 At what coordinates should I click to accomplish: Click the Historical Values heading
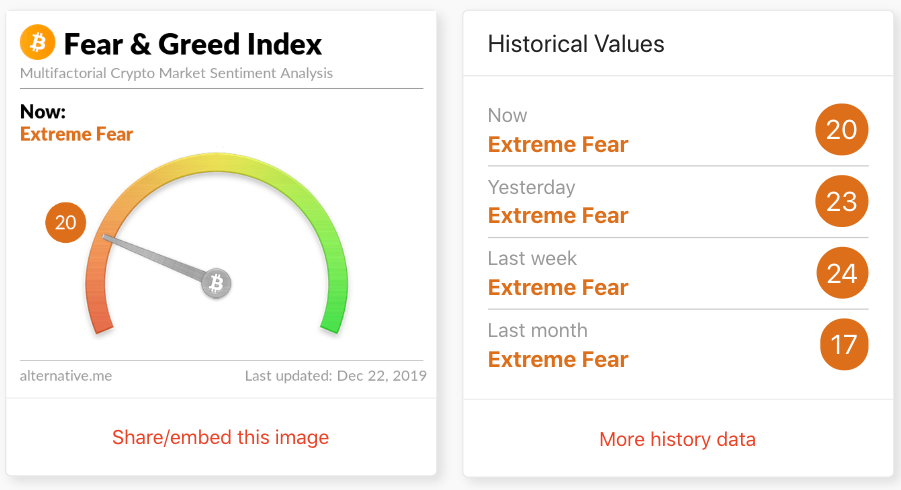576,44
